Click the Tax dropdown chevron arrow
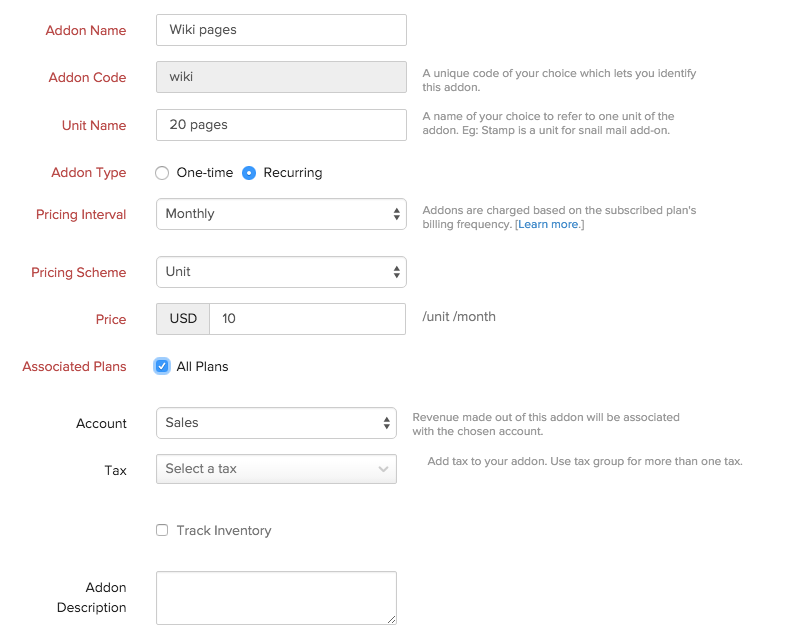 pos(383,469)
